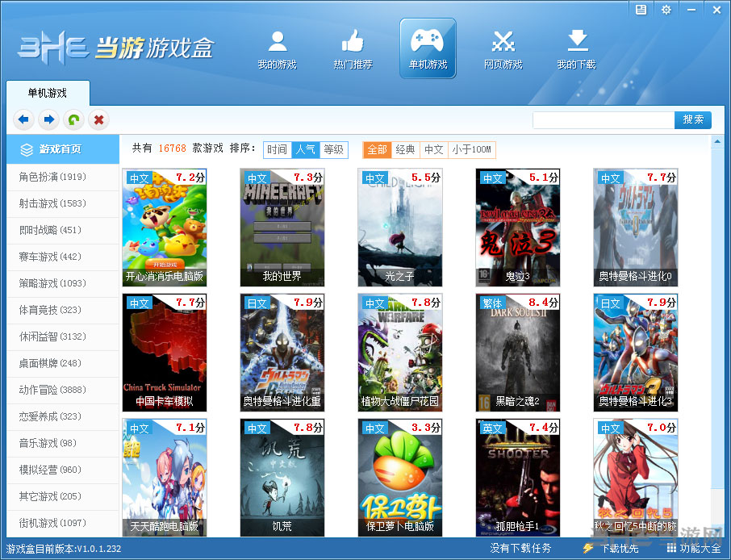Click 没有下载任务 in status bar

[x=520, y=549]
